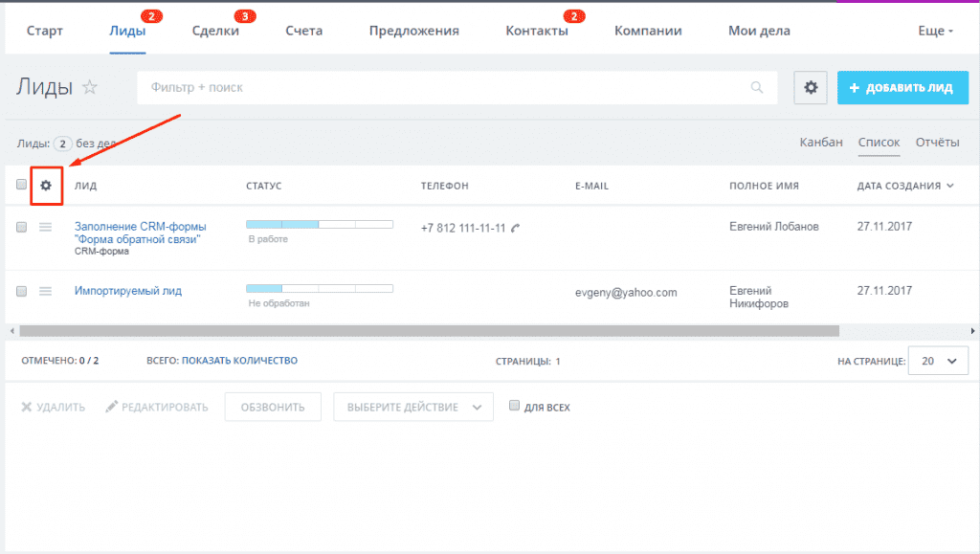Click the search magnifier icon
This screenshot has width=980, height=554.
(757, 87)
